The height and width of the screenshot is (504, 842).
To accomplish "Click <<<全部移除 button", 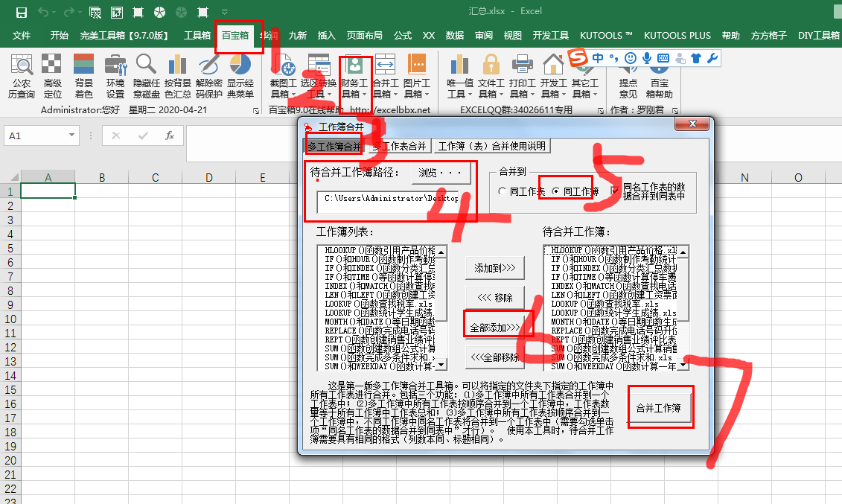I will point(494,357).
